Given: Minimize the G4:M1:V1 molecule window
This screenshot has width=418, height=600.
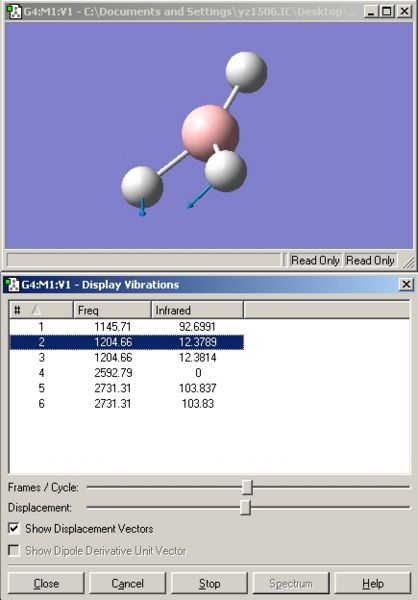Looking at the screenshot, I should point(370,11).
